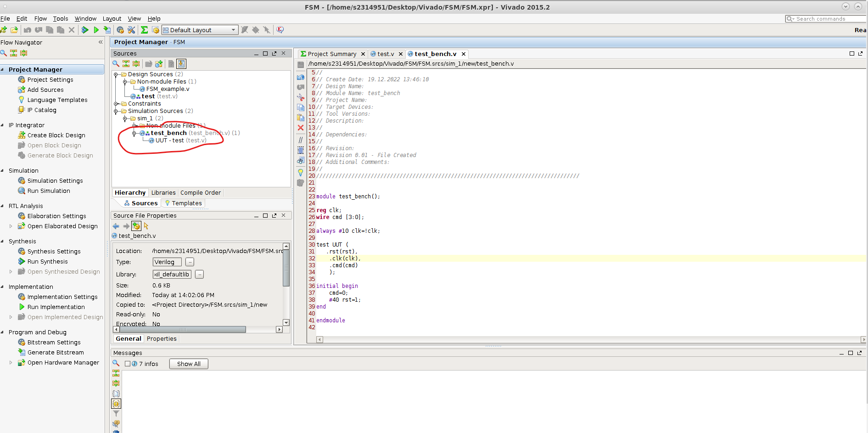Click the Flow Navigator search magnifier icon
Viewport: 868px width, 433px height.
(x=4, y=53)
